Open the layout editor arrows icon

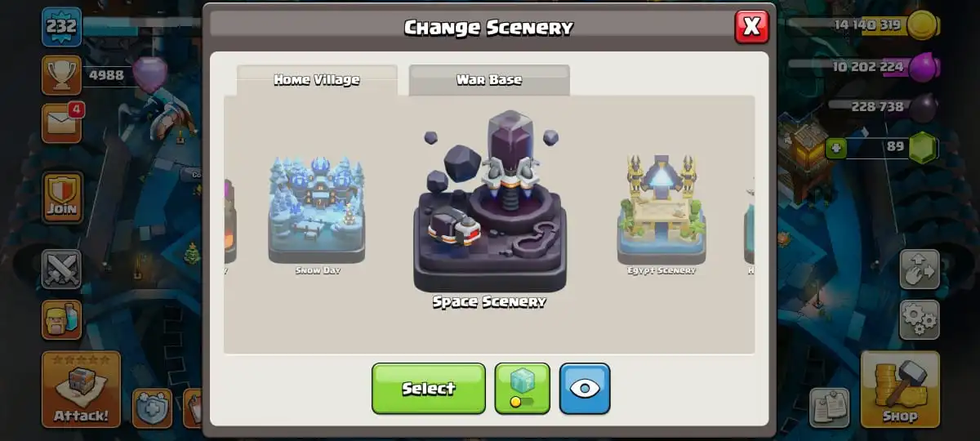[919, 269]
